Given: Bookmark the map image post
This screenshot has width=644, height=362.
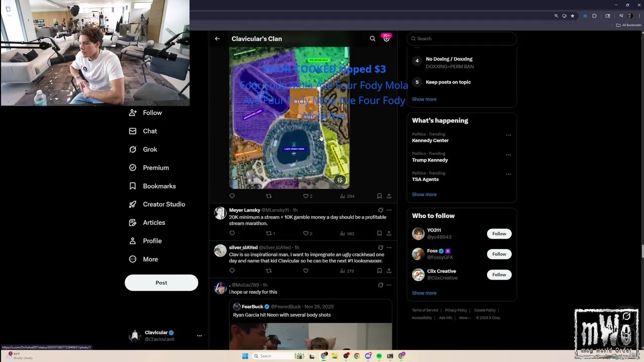Looking at the screenshot, I should [379, 196].
